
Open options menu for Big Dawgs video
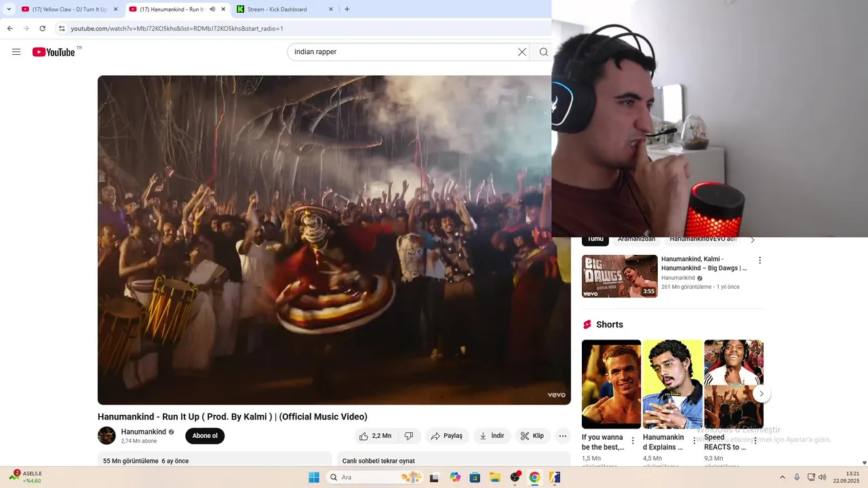(x=759, y=260)
